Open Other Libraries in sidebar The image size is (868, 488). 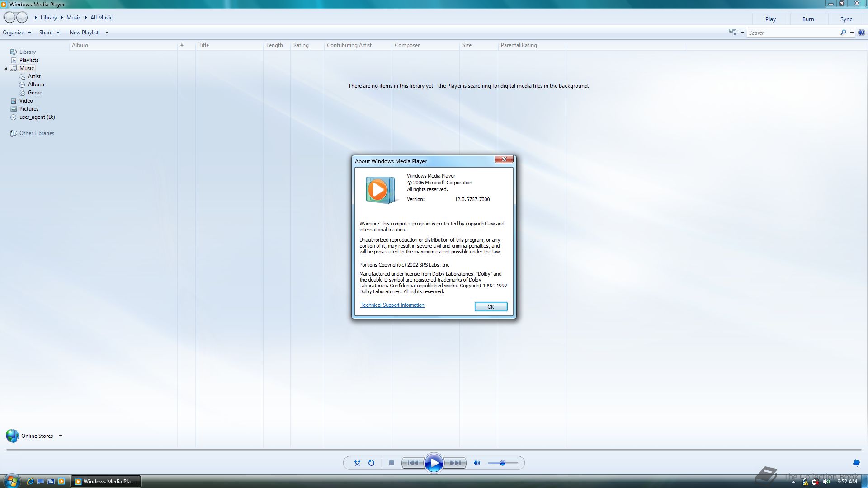tap(32, 133)
